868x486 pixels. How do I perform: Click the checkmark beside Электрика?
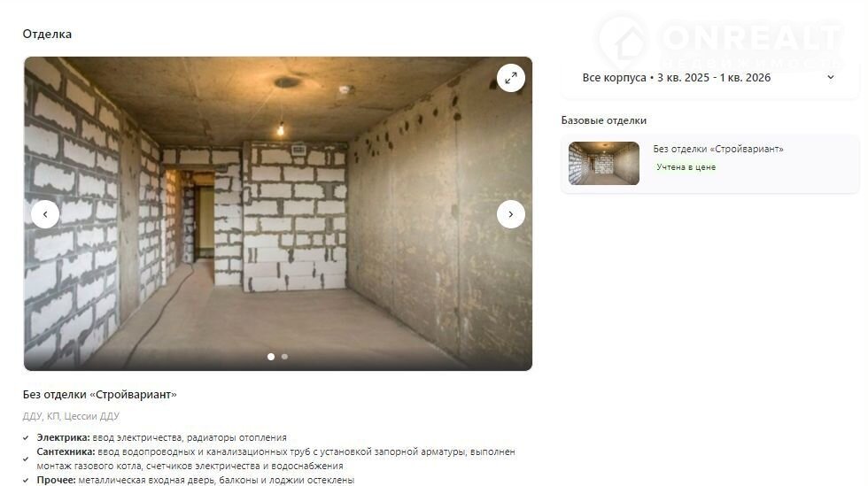point(26,438)
